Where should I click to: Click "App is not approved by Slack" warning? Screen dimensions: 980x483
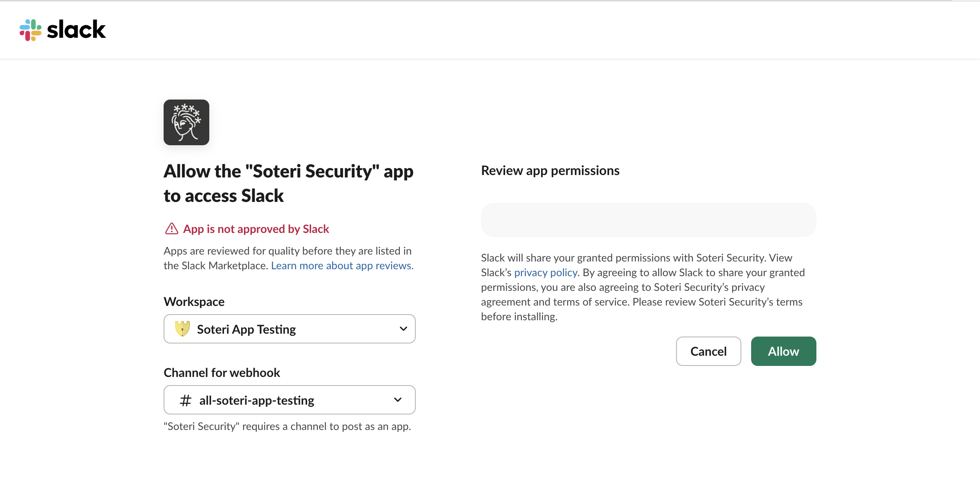(256, 229)
